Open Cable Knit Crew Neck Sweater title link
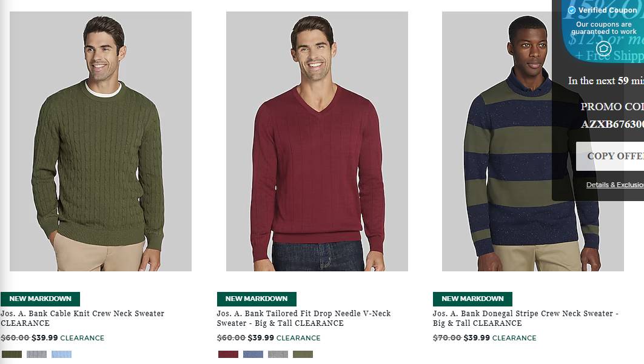Viewport: 644px width, 364px height. [x=82, y=318]
